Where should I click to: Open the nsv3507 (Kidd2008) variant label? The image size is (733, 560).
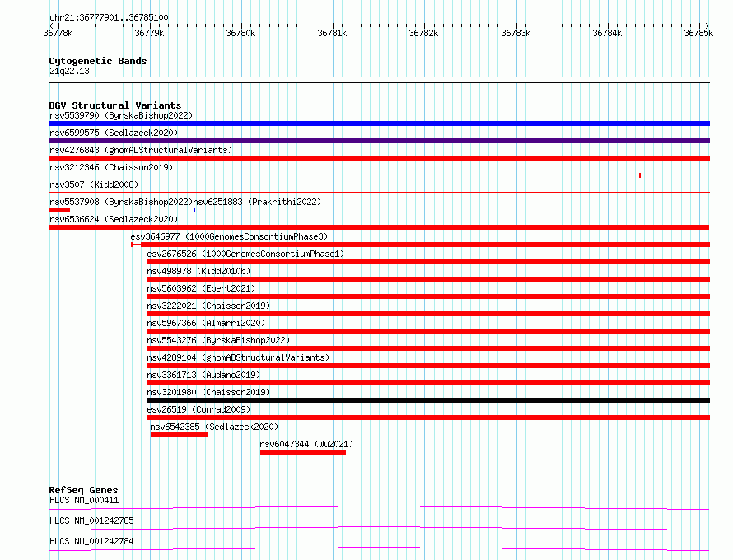click(x=94, y=184)
